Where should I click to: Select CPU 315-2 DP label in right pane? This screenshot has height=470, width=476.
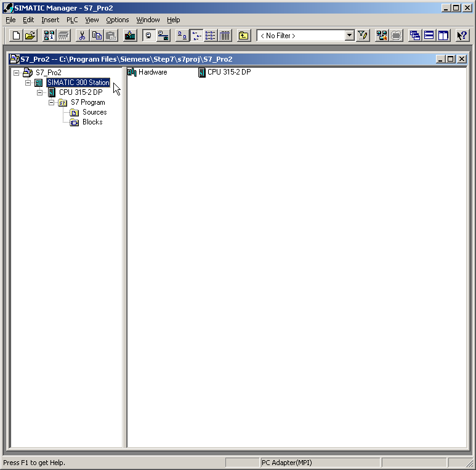229,72
